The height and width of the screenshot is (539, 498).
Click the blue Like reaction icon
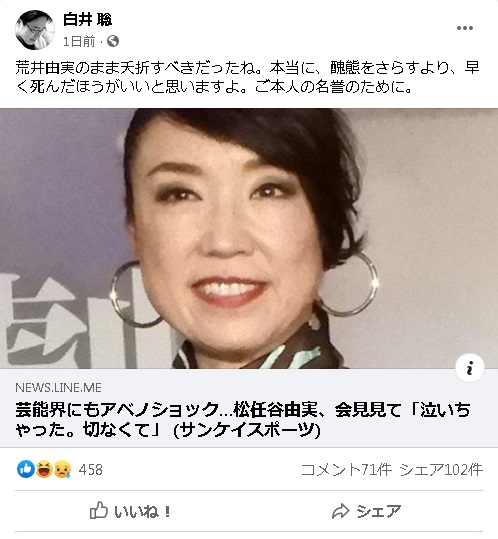(26, 470)
